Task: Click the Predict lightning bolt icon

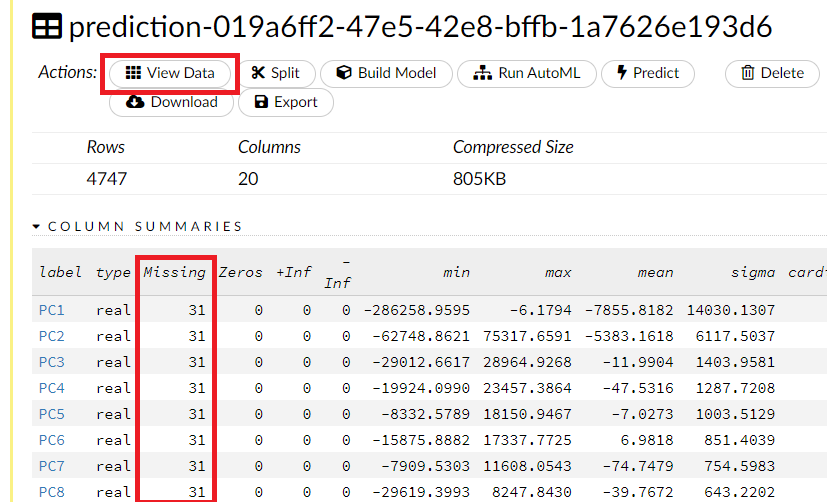Action: 621,73
